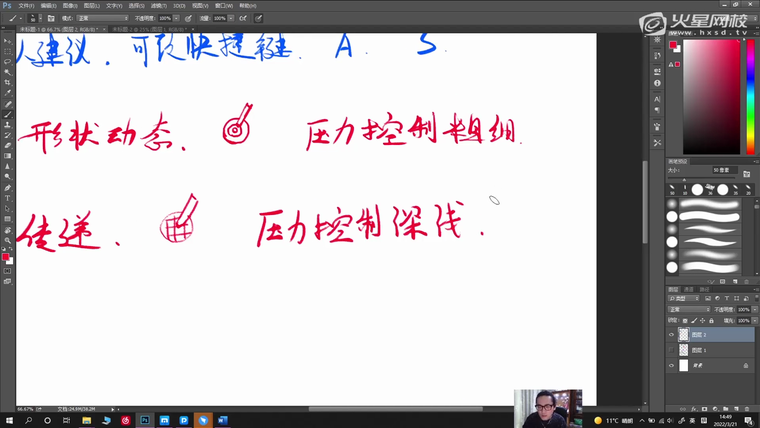Open the 图像 menu
The image size is (760, 428).
click(68, 5)
